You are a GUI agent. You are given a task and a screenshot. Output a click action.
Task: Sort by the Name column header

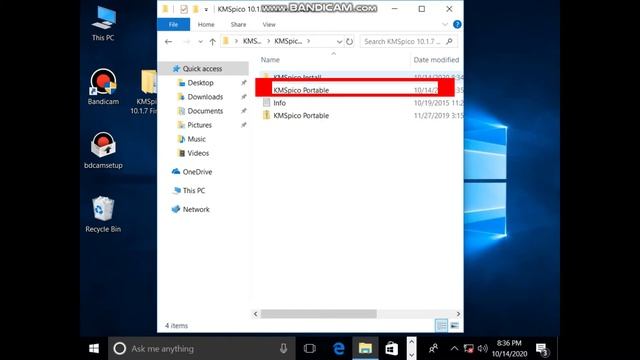click(x=270, y=60)
